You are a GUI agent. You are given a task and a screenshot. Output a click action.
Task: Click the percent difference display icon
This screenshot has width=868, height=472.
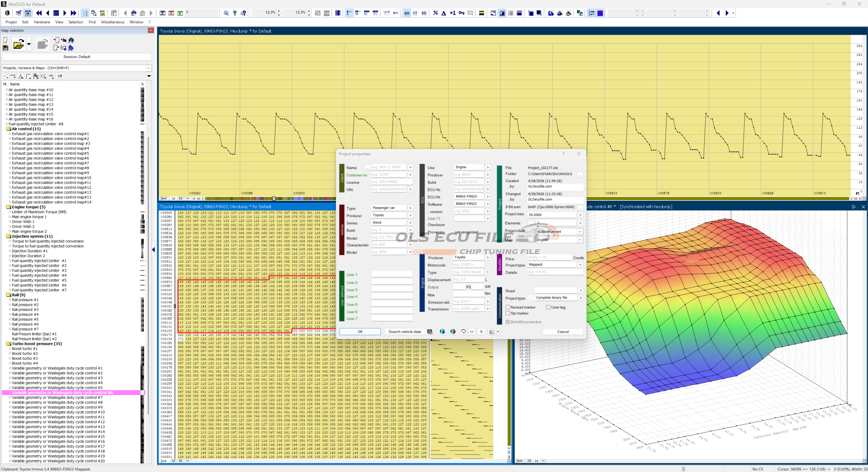pos(435,13)
